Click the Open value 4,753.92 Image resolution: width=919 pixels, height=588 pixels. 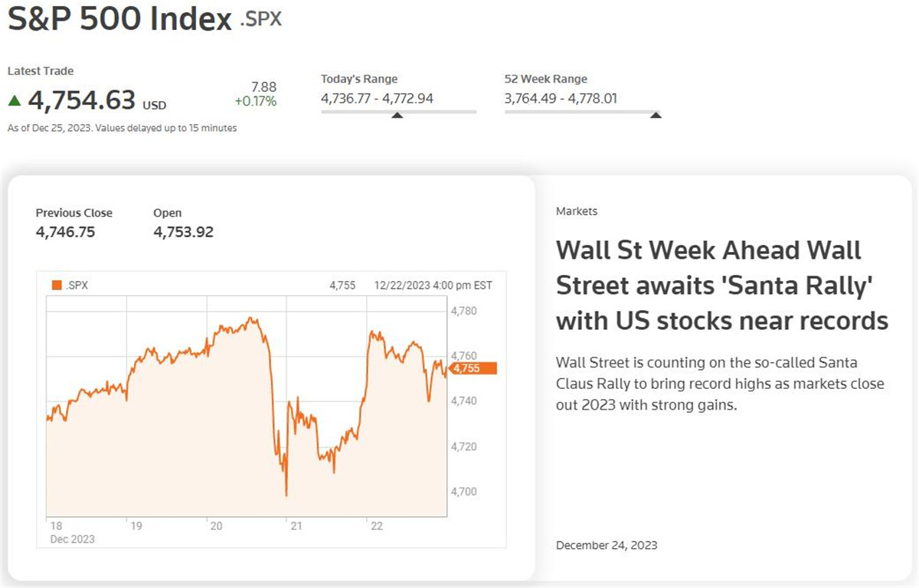tap(183, 232)
